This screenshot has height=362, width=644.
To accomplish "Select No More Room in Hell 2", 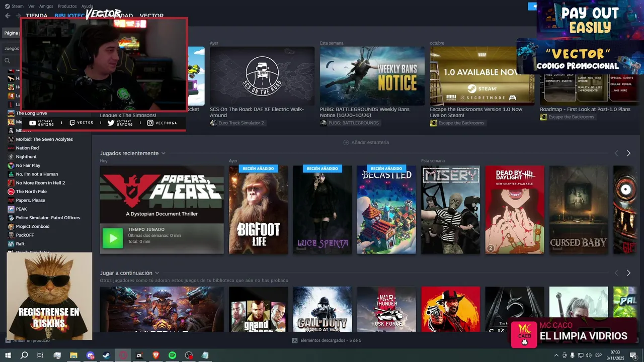I will pos(40,183).
